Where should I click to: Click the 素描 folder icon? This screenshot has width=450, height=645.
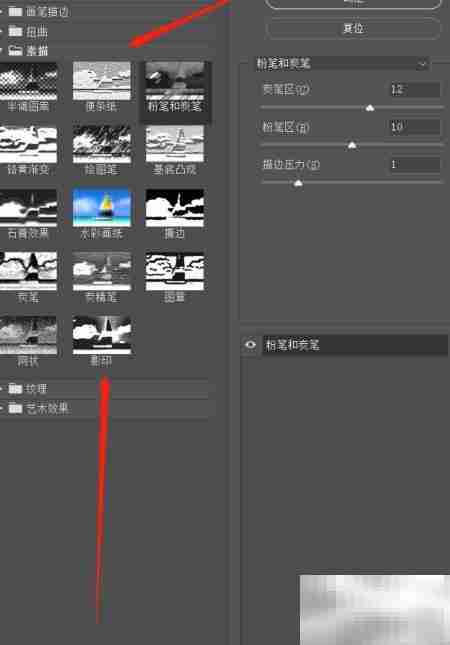[16, 51]
